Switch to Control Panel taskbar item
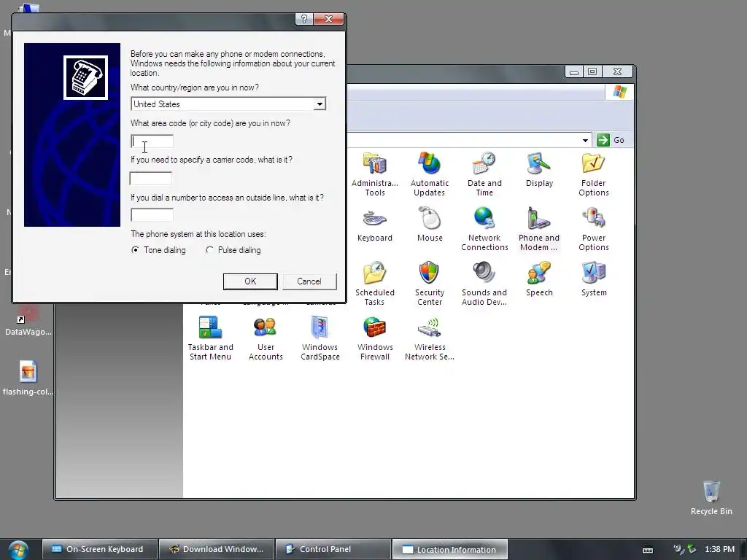The height and width of the screenshot is (560, 747). pyautogui.click(x=333, y=550)
